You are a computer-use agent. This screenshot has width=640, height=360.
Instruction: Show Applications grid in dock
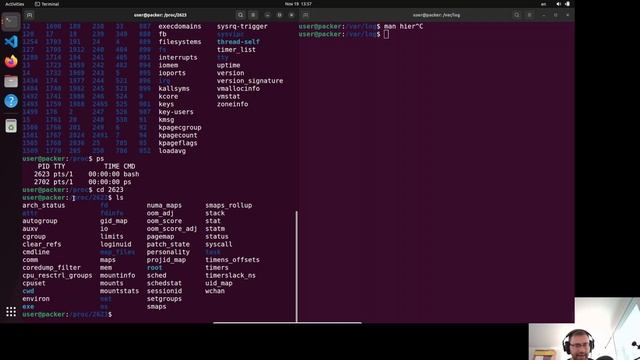tap(11, 312)
